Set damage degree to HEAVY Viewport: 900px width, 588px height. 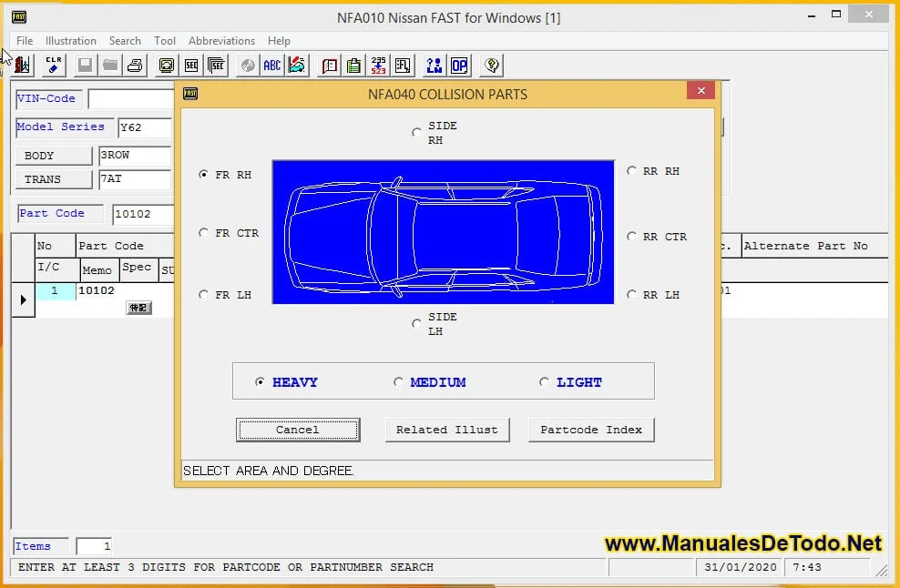point(260,382)
